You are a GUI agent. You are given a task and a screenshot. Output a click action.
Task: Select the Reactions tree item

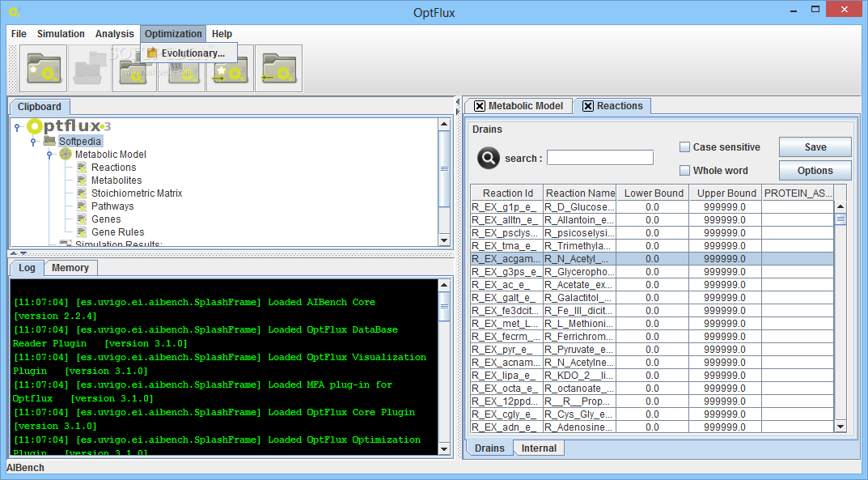pos(113,168)
